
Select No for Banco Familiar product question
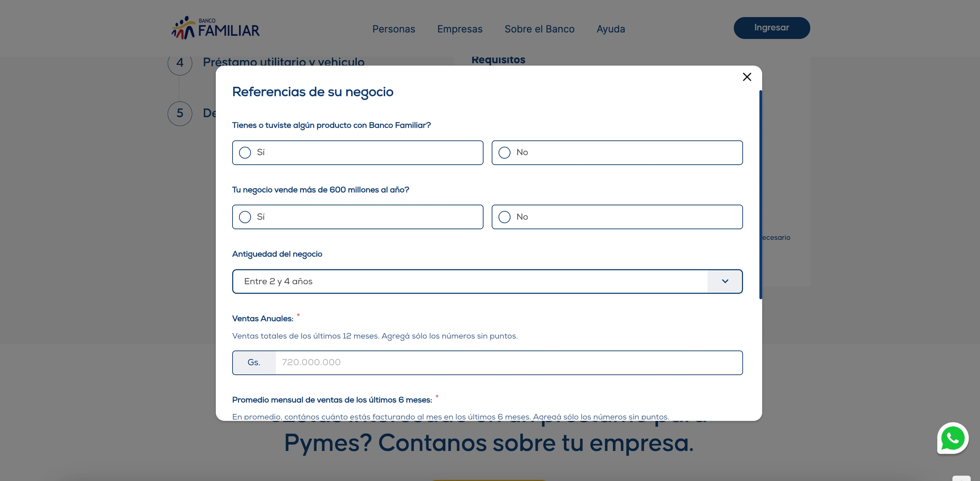504,153
